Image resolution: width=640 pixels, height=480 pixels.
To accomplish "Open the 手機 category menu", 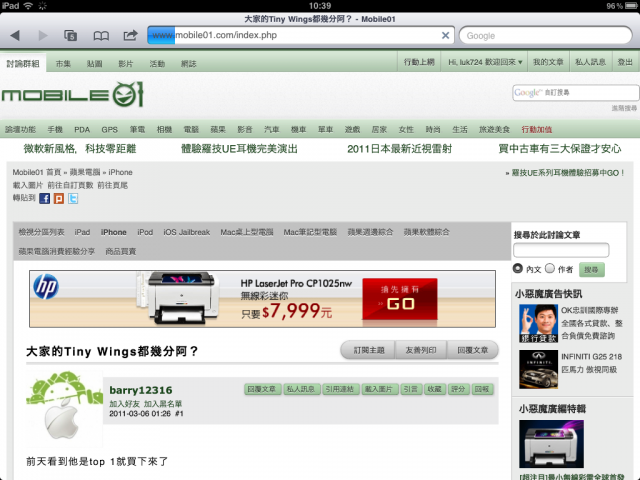I will coord(55,129).
